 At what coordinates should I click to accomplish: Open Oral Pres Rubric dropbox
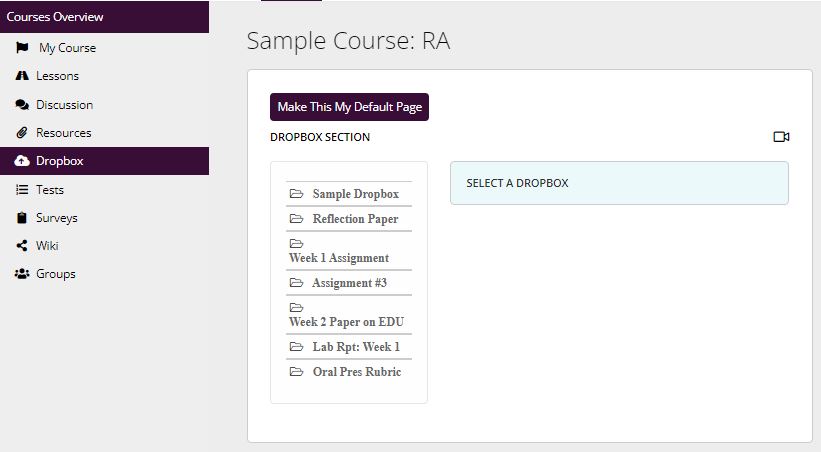[349, 372]
